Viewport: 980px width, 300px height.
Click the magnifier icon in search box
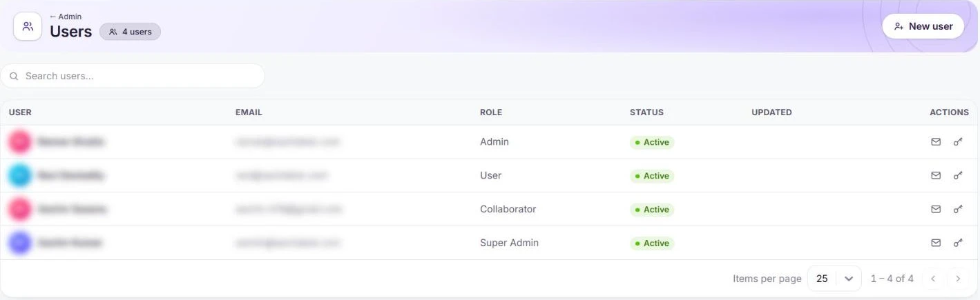(14, 76)
